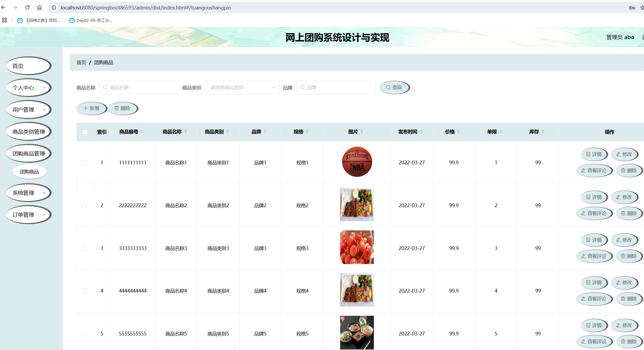Image resolution: width=644 pixels, height=350 pixels.
Task: Open the 商品类别管理 menu item
Action: point(28,132)
